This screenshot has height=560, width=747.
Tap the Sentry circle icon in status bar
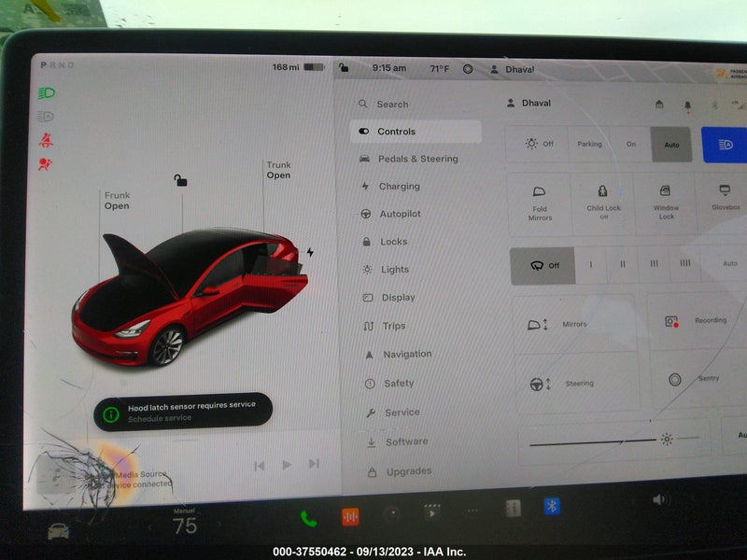tap(468, 69)
